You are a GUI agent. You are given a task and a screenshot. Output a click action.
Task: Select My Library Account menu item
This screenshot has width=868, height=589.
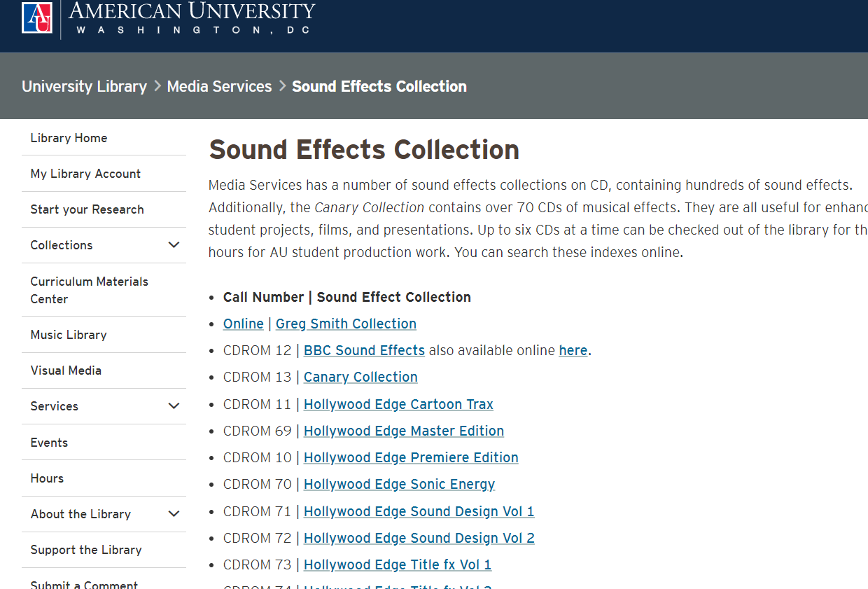tap(85, 174)
